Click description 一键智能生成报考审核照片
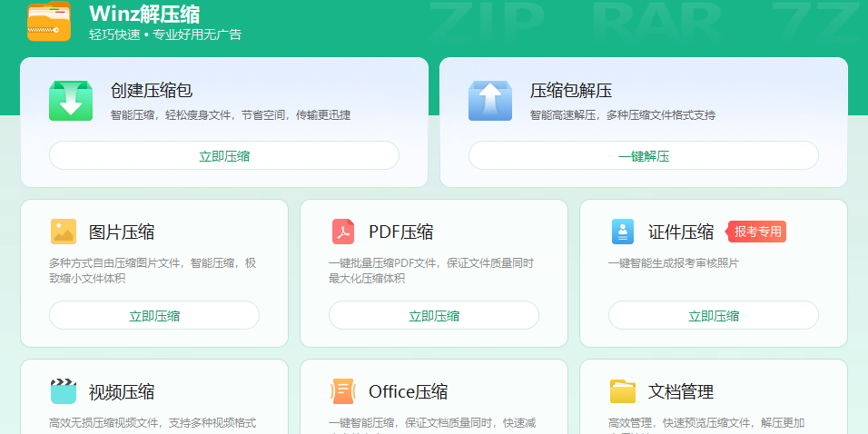Image resolution: width=868 pixels, height=434 pixels. click(674, 263)
